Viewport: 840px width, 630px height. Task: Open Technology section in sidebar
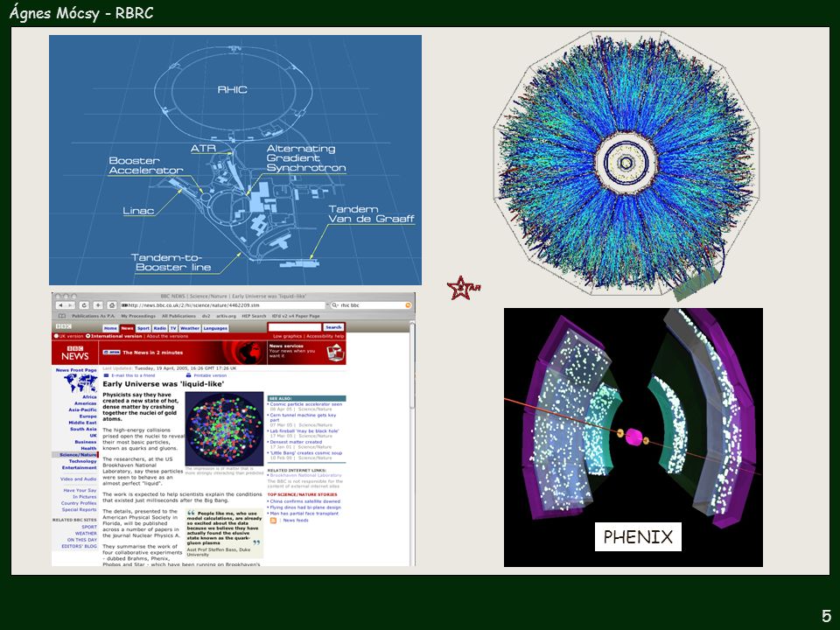click(82, 461)
